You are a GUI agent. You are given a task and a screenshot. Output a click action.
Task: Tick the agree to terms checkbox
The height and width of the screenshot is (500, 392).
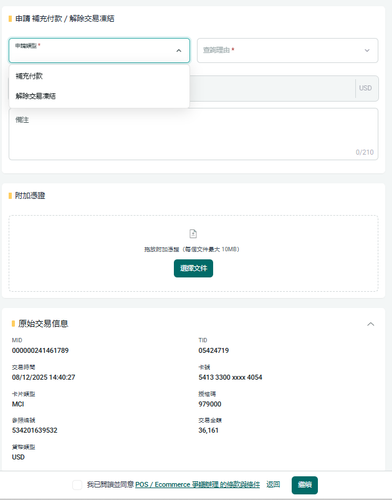pyautogui.click(x=77, y=485)
